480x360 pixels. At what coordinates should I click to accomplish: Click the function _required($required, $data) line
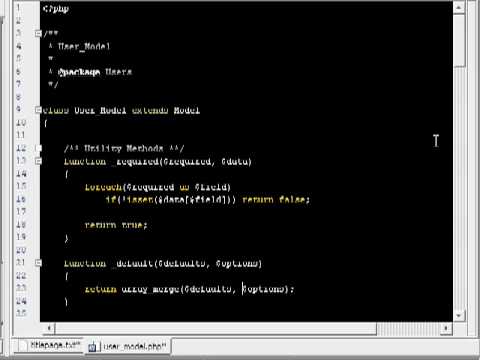click(158, 162)
